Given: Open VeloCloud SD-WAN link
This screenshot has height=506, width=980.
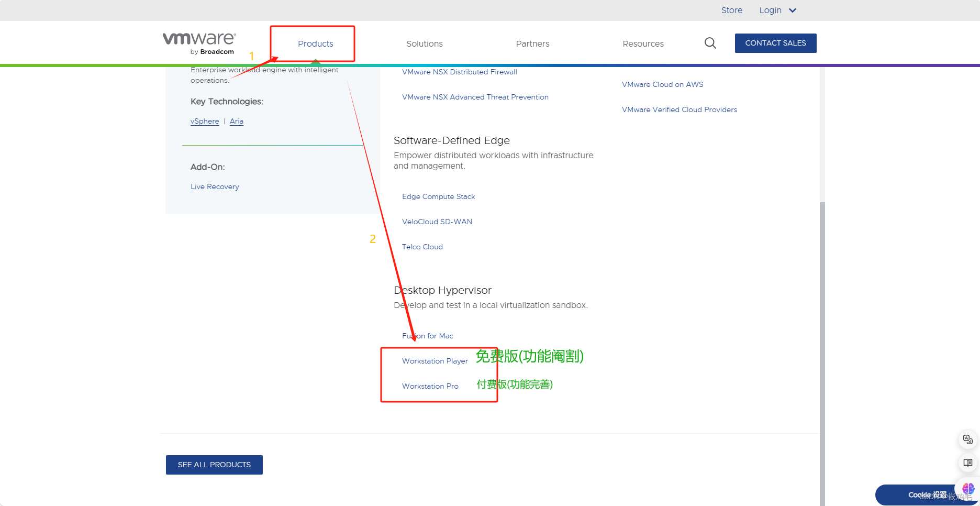Looking at the screenshot, I should pyautogui.click(x=437, y=222).
